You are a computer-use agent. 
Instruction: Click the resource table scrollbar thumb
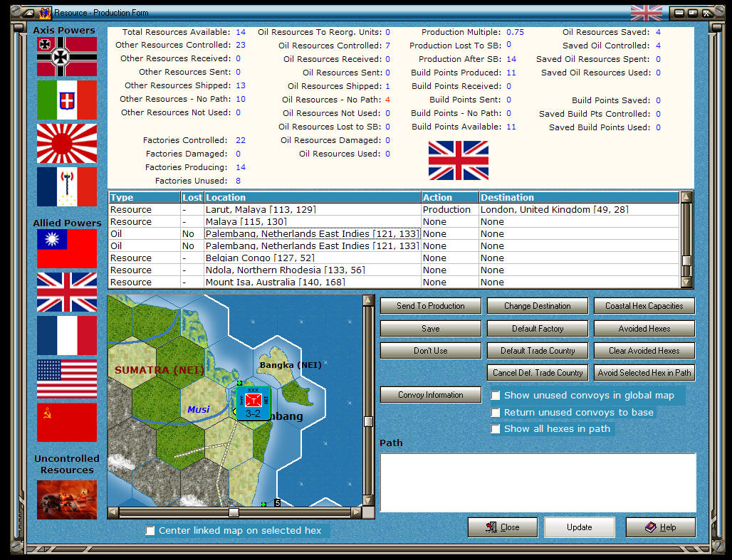click(686, 260)
